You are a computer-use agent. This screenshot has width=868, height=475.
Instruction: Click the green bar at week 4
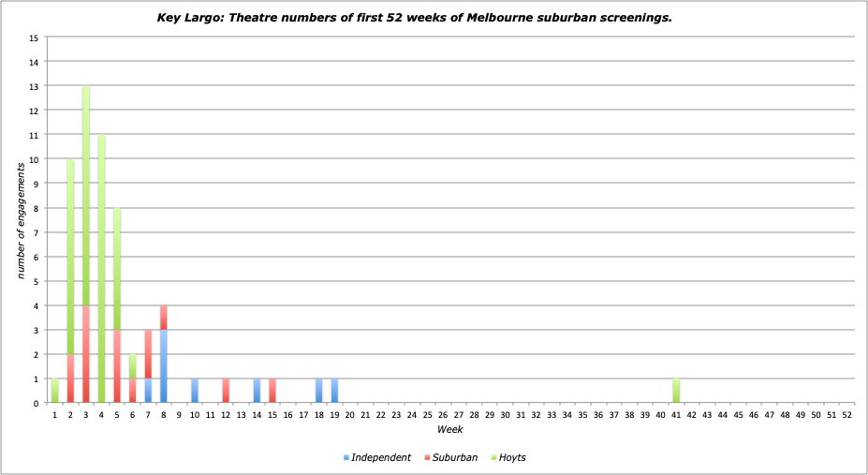tap(101, 268)
